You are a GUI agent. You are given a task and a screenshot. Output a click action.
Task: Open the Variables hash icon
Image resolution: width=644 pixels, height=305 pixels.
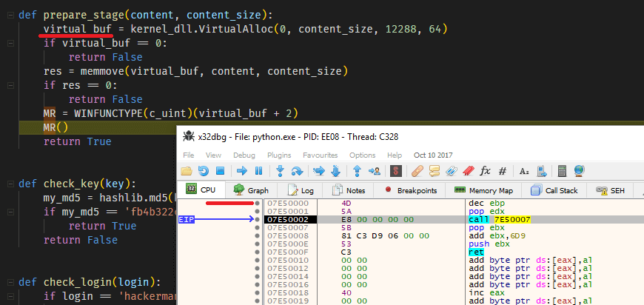click(503, 171)
